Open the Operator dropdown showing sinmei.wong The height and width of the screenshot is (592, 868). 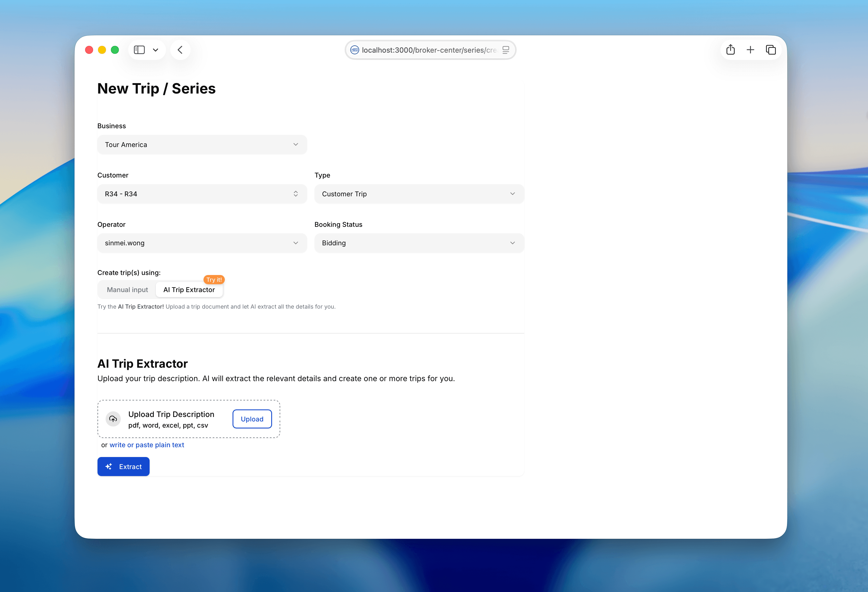click(202, 243)
